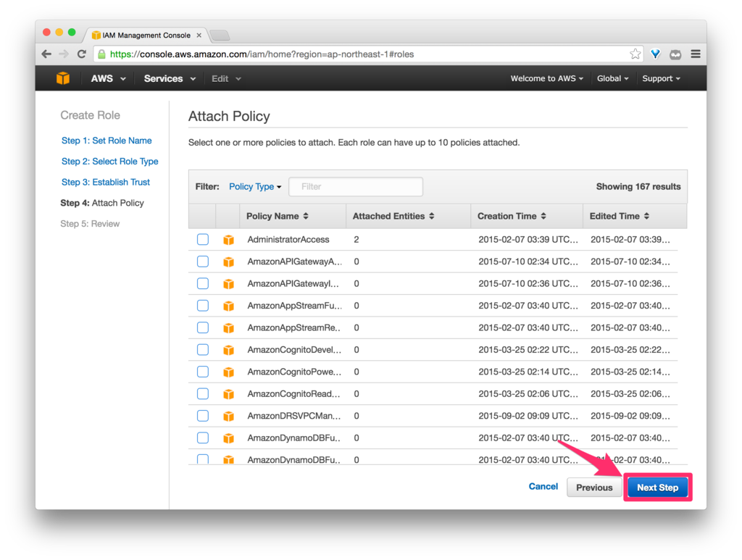Click the Step 5: Review label
This screenshot has height=560, width=742.
[90, 224]
